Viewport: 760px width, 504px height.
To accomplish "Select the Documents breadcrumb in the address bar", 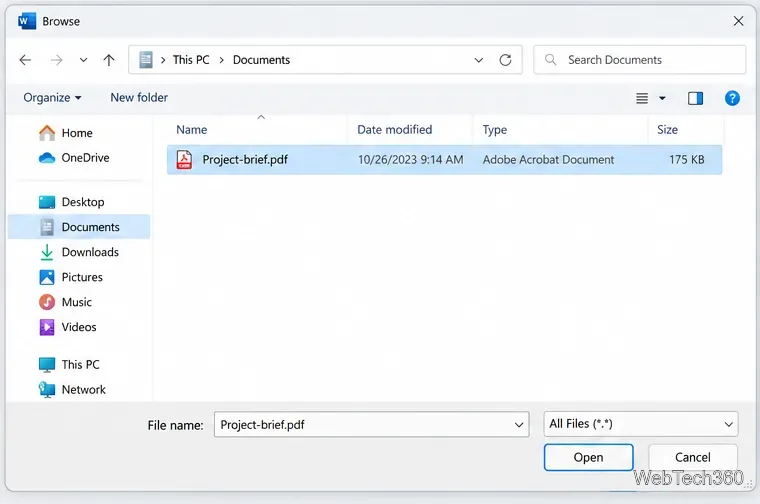I will (x=261, y=60).
